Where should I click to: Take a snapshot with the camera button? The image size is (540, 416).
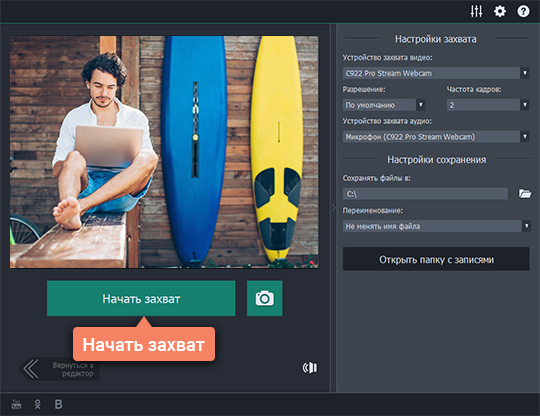pyautogui.click(x=264, y=298)
